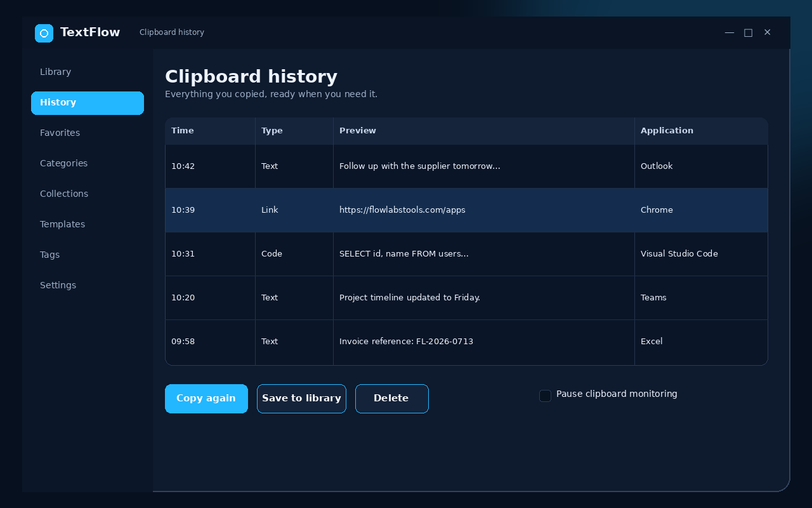812x508 pixels.
Task: Click the Excel application cell
Action: click(701, 342)
